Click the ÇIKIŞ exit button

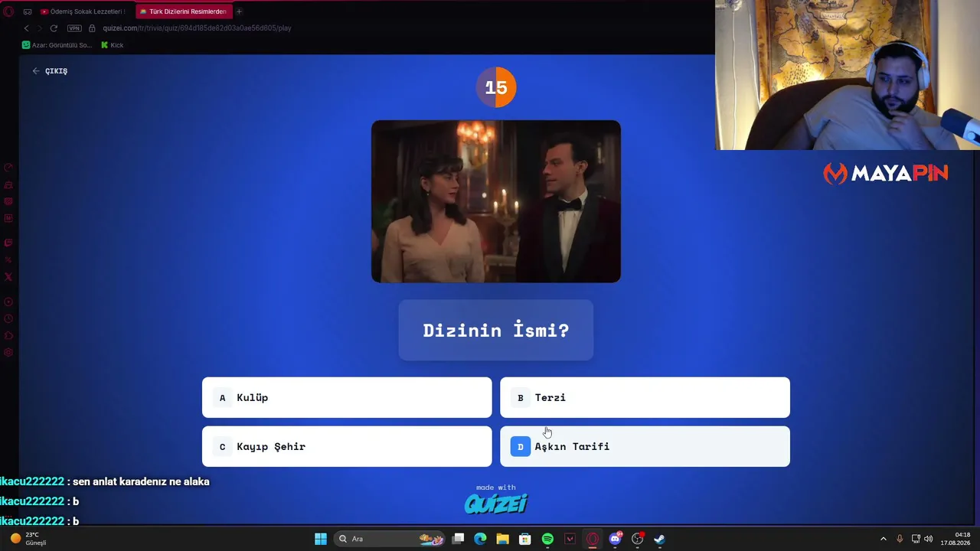pos(50,71)
